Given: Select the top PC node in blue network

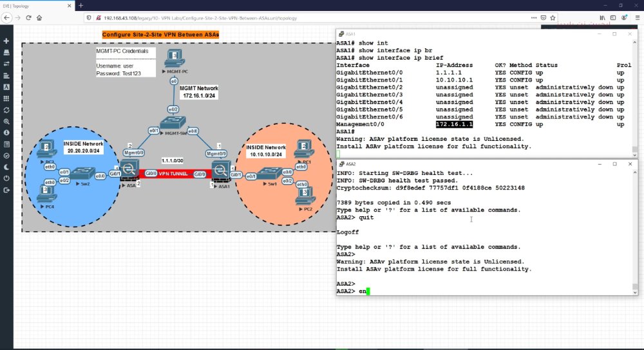Looking at the screenshot, I should [46, 149].
